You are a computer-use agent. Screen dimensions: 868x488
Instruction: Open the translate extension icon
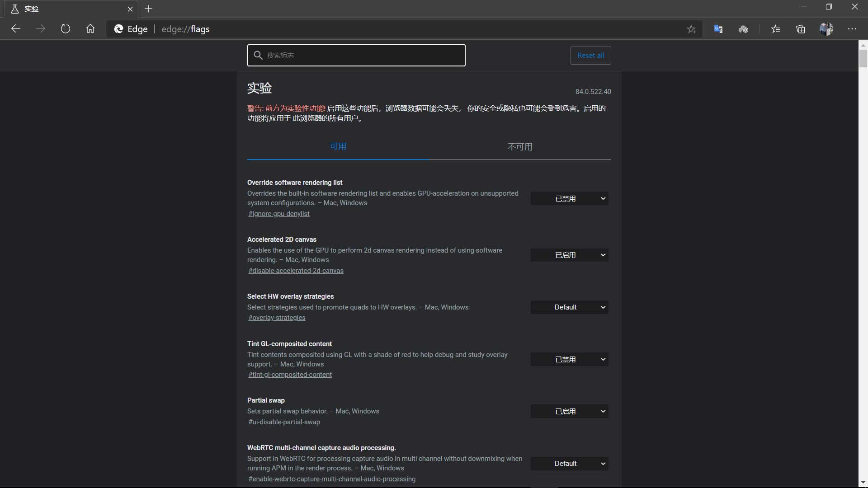[x=718, y=29]
